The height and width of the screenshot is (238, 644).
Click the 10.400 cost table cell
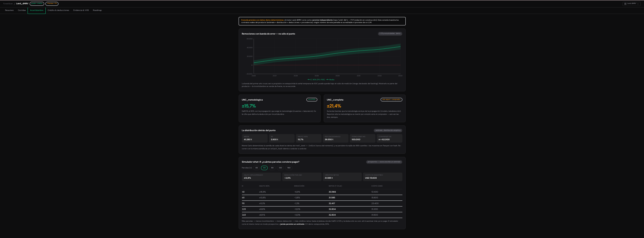coord(375,192)
